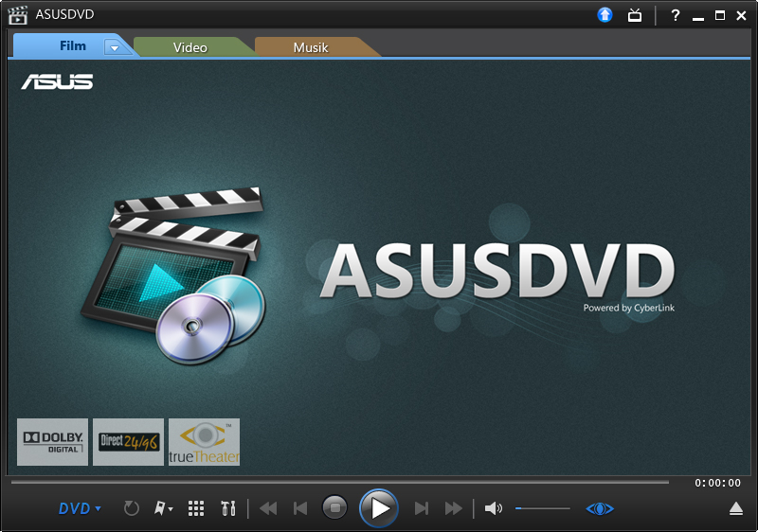Screen dimensions: 758x532
Task: Toggle the TrueTheater eye icon
Action: [x=600, y=508]
